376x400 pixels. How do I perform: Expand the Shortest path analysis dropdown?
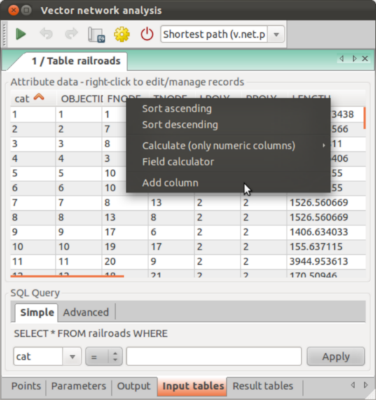(276, 34)
